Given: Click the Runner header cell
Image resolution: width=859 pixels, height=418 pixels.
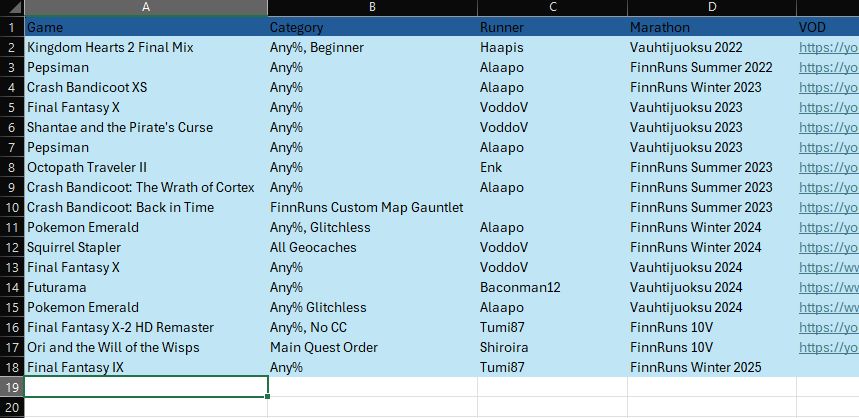Looking at the screenshot, I should (x=552, y=27).
